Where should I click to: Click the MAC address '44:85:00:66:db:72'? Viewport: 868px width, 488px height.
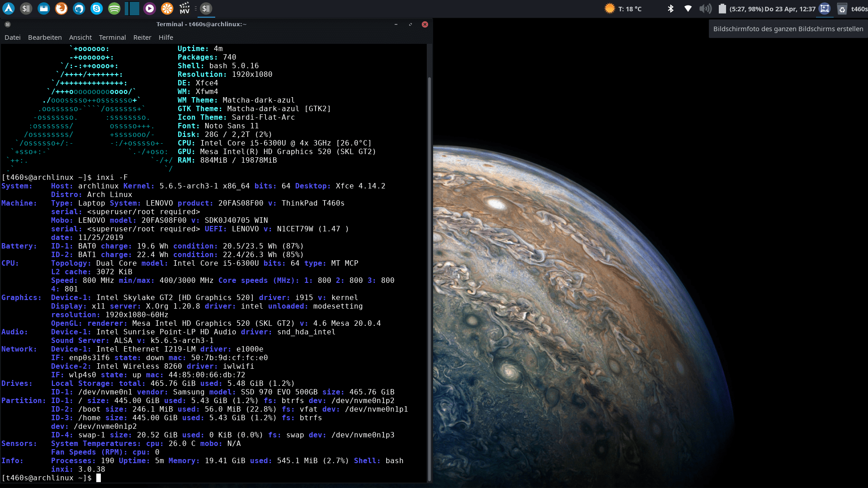207,375
